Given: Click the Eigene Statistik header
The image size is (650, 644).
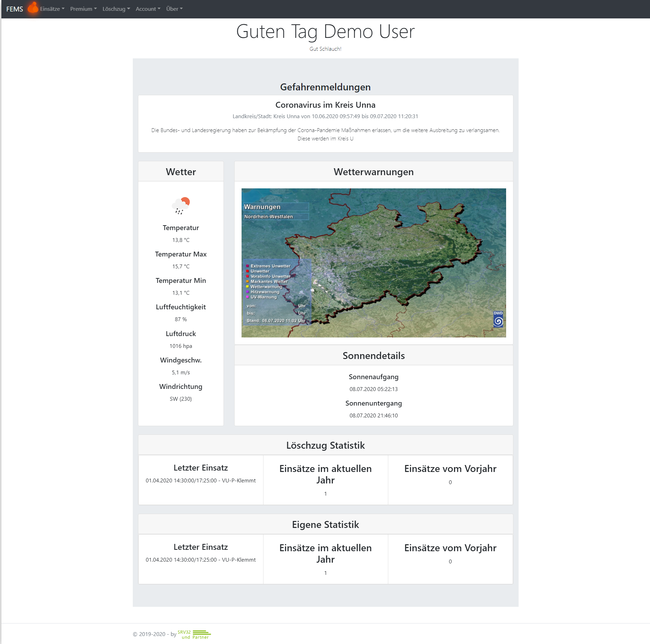Looking at the screenshot, I should click(x=325, y=524).
